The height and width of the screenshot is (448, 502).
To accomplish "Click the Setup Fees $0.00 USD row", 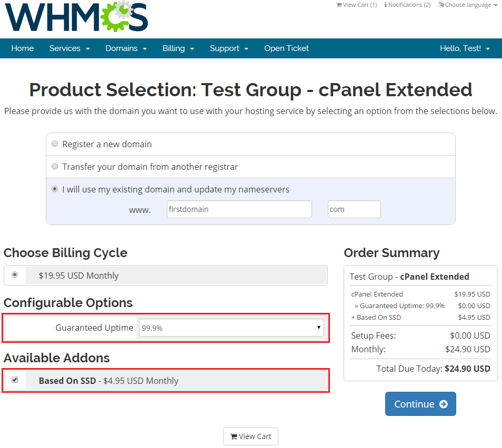I will pos(420,335).
